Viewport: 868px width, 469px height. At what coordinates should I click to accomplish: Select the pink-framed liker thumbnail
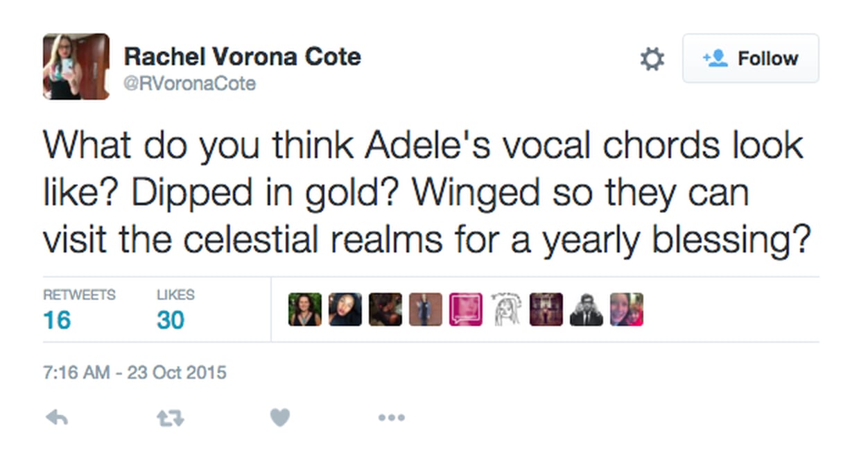coord(466,309)
